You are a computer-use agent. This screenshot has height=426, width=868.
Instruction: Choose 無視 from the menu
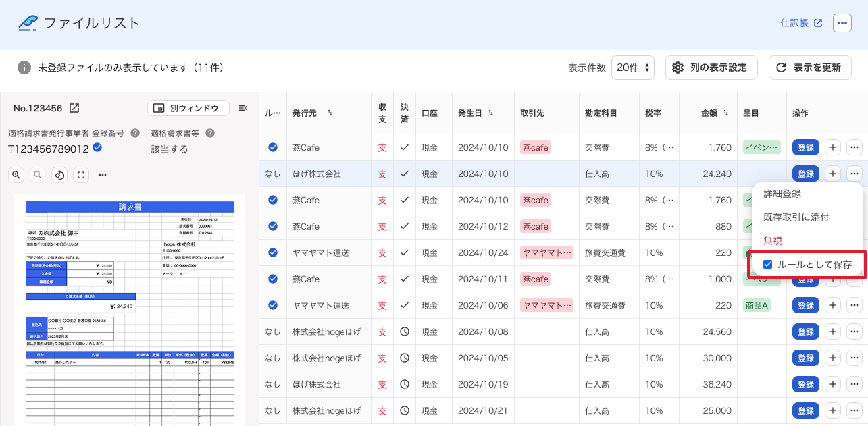coord(773,240)
